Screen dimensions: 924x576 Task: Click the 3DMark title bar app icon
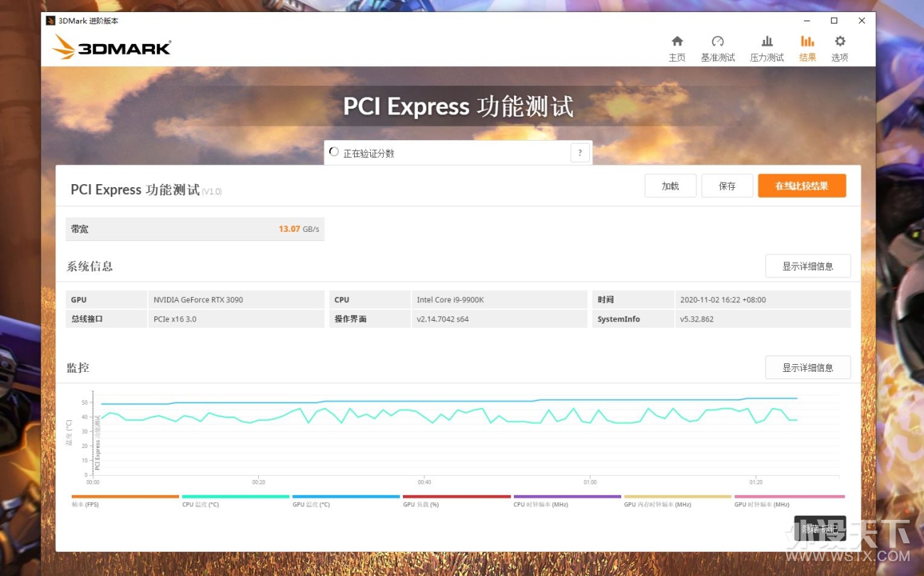coord(50,21)
